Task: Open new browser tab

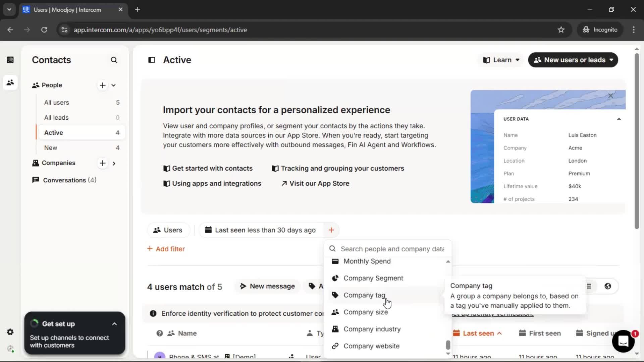Action: point(138,10)
